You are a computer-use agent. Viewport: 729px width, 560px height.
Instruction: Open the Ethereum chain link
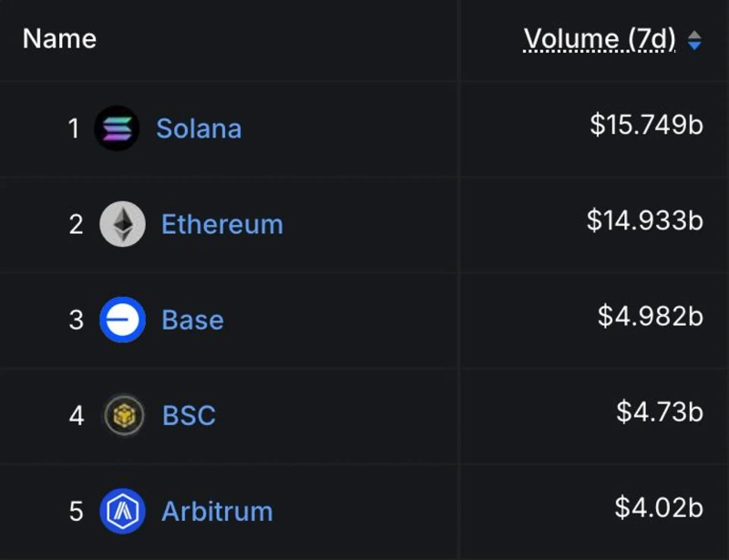point(221,224)
